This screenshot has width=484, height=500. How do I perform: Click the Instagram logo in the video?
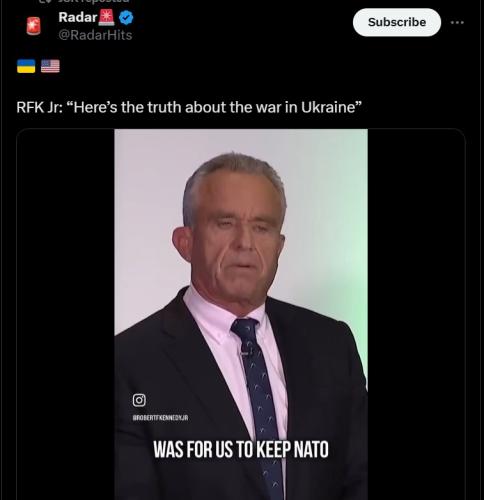coord(139,400)
